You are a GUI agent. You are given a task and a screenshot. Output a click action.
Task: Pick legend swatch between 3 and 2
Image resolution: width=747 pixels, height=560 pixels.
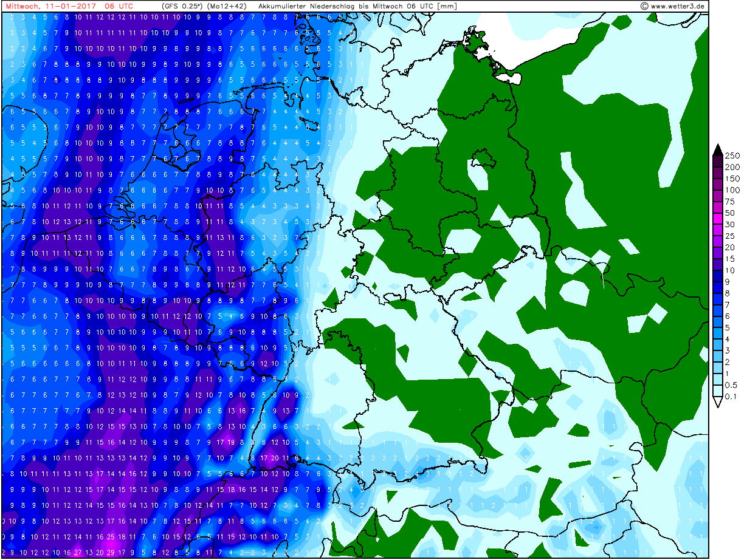point(717,357)
